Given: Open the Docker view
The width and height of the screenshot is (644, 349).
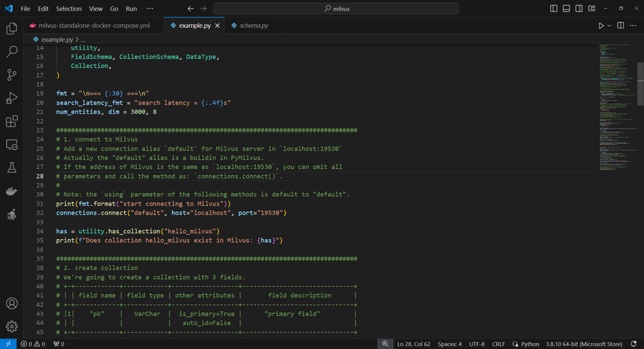Looking at the screenshot, I should pyautogui.click(x=12, y=191).
